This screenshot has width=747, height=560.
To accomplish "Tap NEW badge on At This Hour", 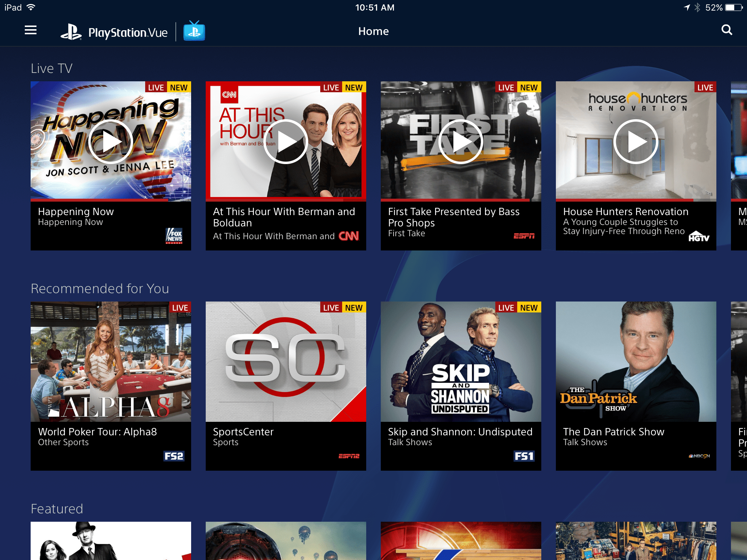I will 354,87.
